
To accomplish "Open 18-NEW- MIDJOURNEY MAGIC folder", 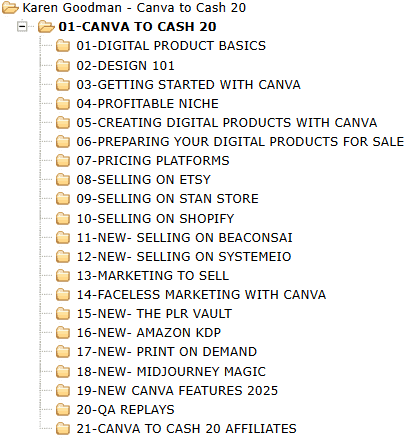I will click(171, 371).
